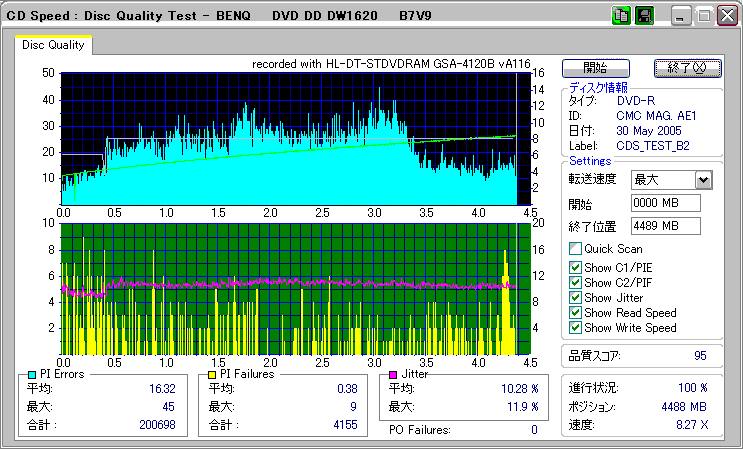Click the 開始 start position MB field
Screen dimensions: 743x449
665,204
